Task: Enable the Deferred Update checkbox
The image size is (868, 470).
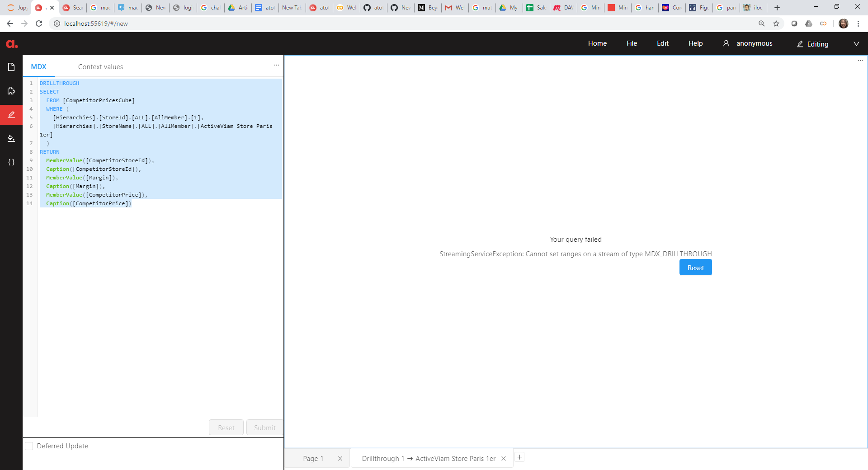Action: (29, 446)
